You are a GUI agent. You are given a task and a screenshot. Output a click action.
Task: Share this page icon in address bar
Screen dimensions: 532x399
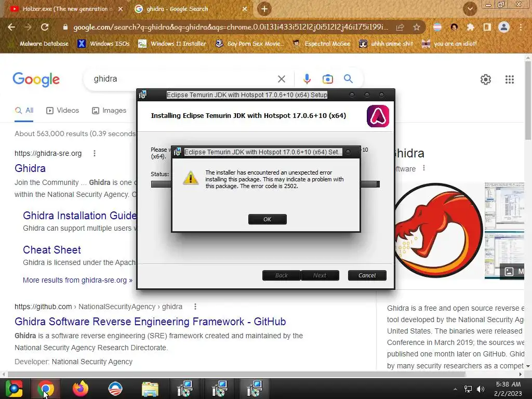point(400,27)
